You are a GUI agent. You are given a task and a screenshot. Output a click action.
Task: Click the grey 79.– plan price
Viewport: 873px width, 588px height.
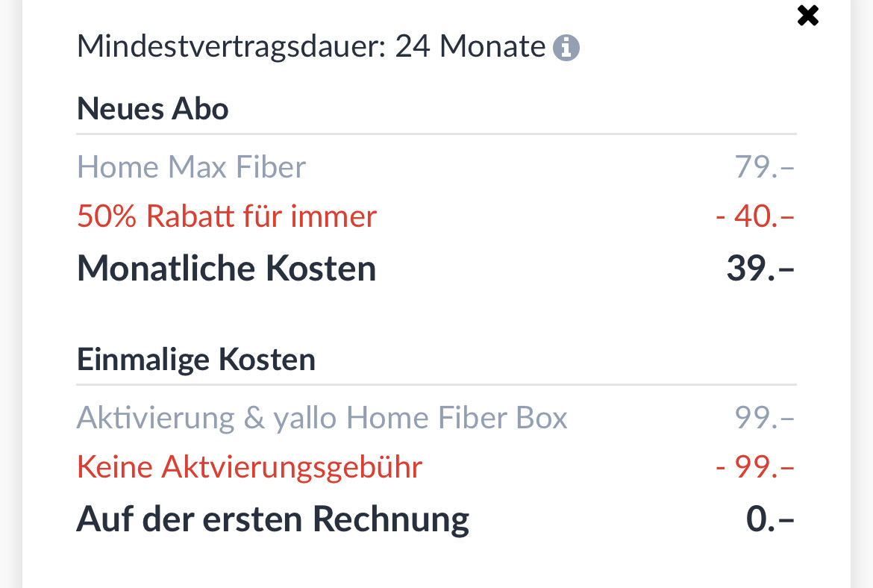coord(765,166)
